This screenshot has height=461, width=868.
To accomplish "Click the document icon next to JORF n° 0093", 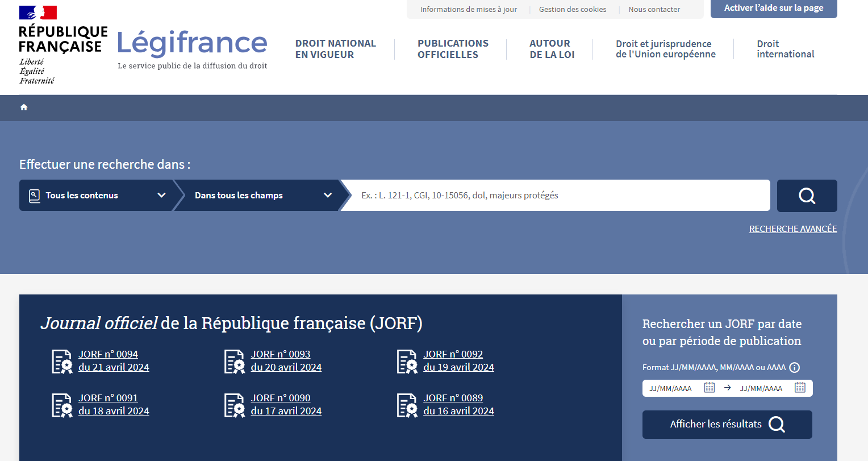I will [x=235, y=362].
